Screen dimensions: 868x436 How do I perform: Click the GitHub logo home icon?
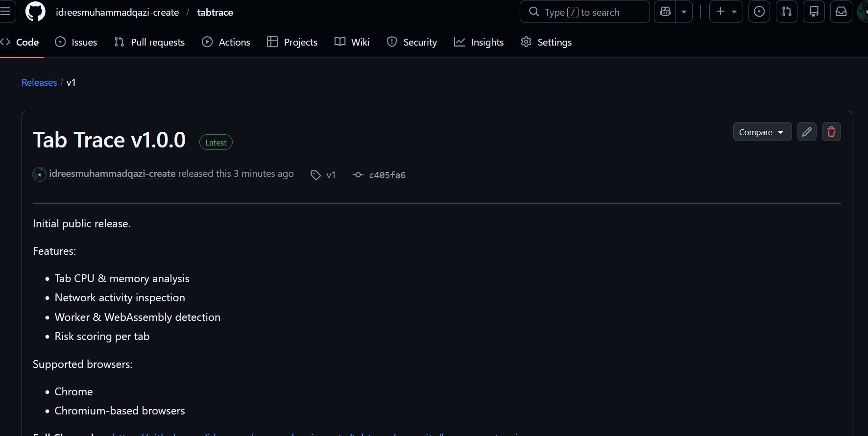(35, 12)
